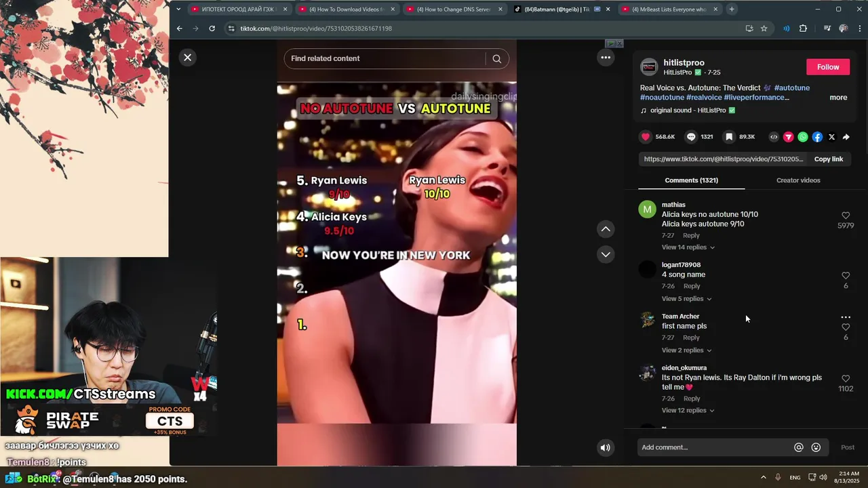This screenshot has width=868, height=488.
Task: Open the hitlistproo username link
Action: 684,63
